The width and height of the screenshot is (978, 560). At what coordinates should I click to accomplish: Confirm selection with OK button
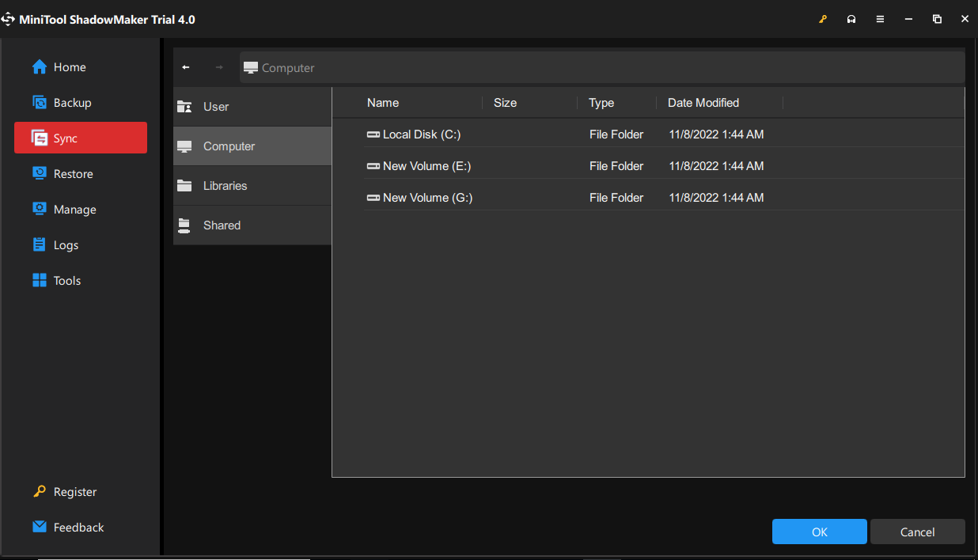pos(819,532)
